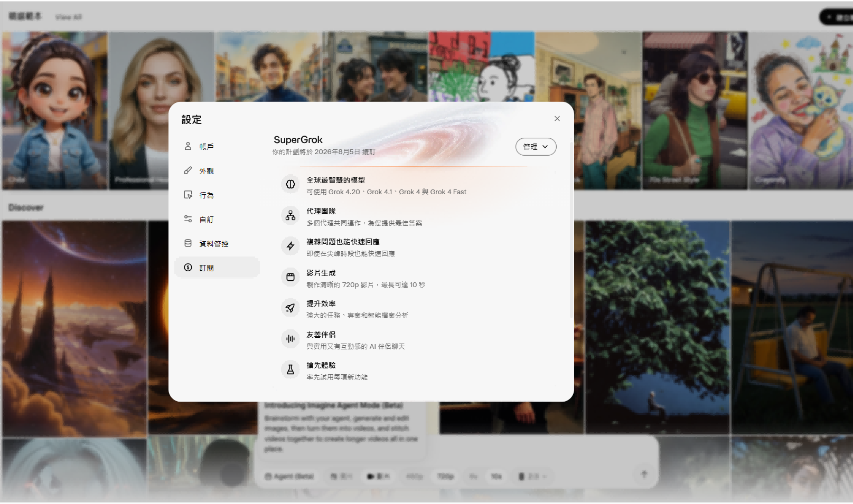Open the large tree at dusk Discover image
The image size is (853, 504).
click(x=658, y=327)
